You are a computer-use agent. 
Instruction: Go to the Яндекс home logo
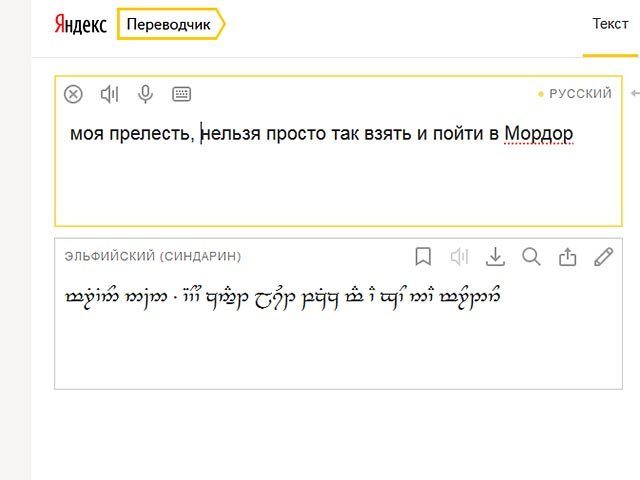point(80,25)
